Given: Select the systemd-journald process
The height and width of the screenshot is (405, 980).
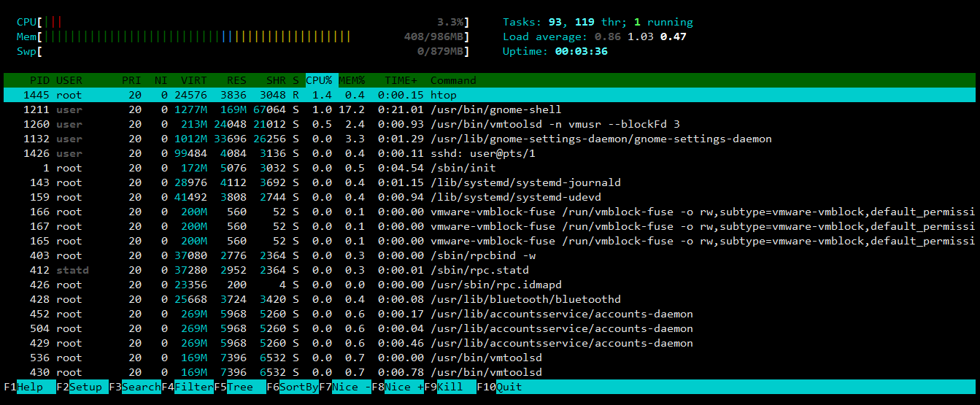Looking at the screenshot, I should (490, 182).
